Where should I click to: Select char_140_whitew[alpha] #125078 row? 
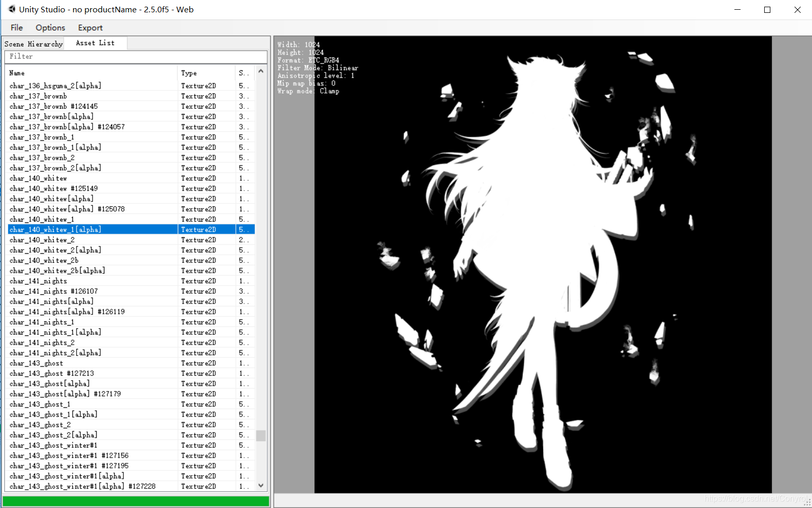click(x=131, y=209)
